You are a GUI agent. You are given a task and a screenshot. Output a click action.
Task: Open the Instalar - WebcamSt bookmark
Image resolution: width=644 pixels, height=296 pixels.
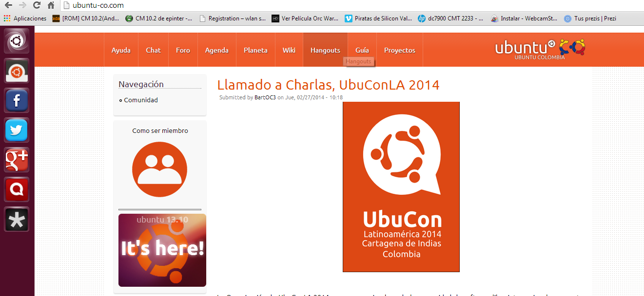(525, 18)
